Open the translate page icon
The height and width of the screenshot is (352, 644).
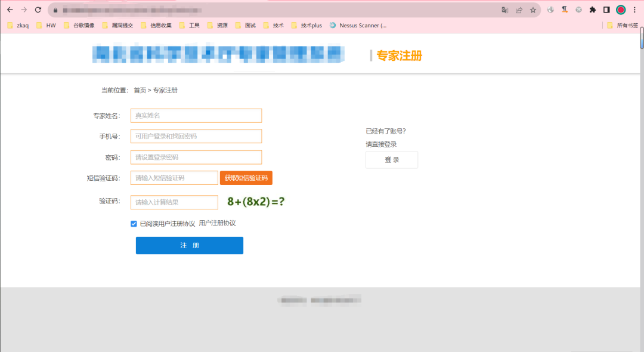[505, 10]
